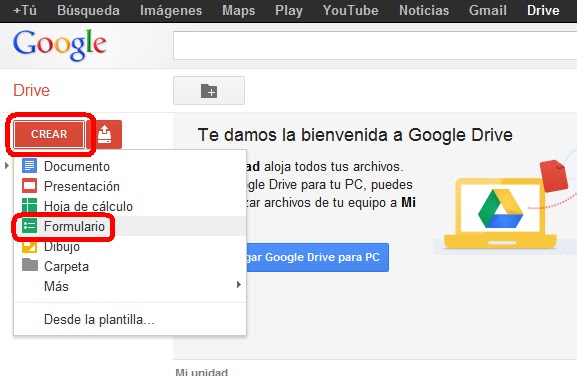Select Documento from the create menu
The image size is (577, 376).
[130, 166]
